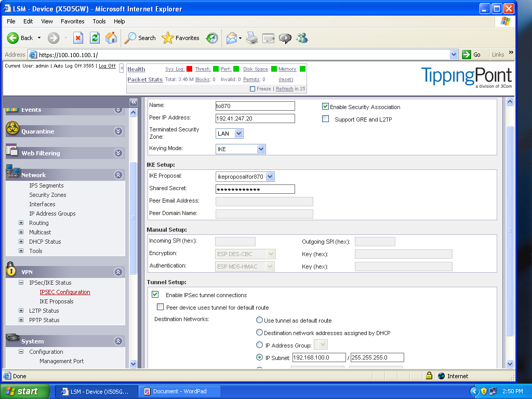The image size is (532, 399).
Task: Click the Print toolbar icon
Action: point(252,38)
